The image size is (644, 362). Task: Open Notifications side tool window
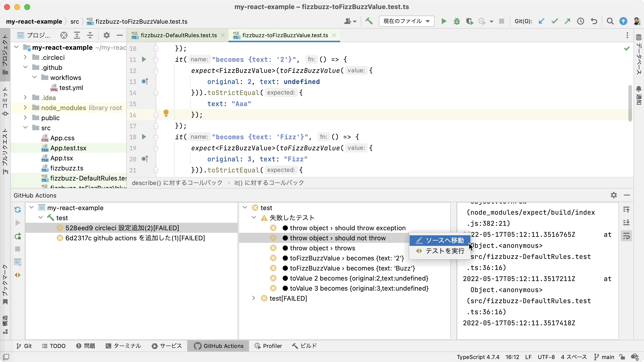pyautogui.click(x=639, y=95)
